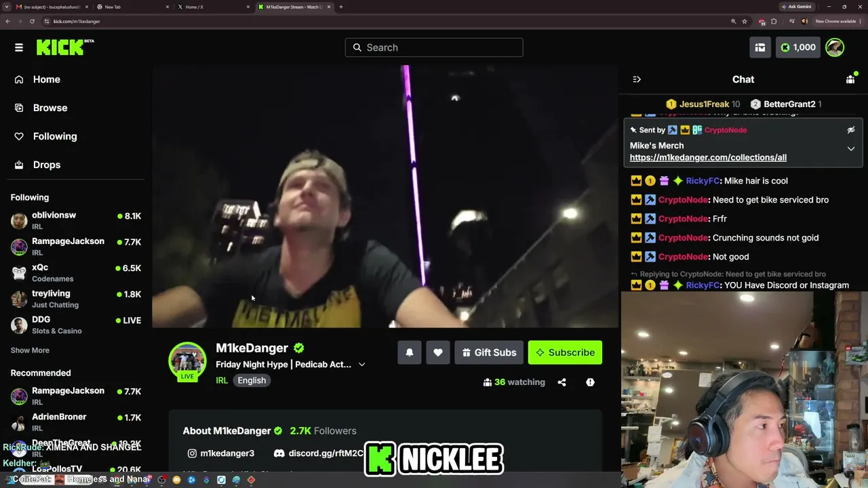This screenshot has height=488, width=868.
Task: Expand the stream title dropdown chevron
Action: tap(361, 365)
